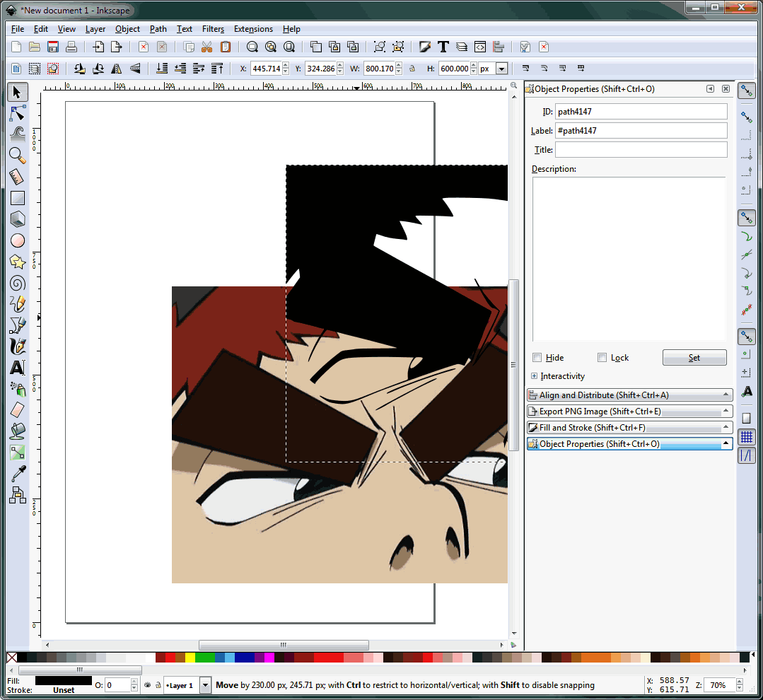Click the Set button
Screen dimensions: 763x700
[x=694, y=358]
